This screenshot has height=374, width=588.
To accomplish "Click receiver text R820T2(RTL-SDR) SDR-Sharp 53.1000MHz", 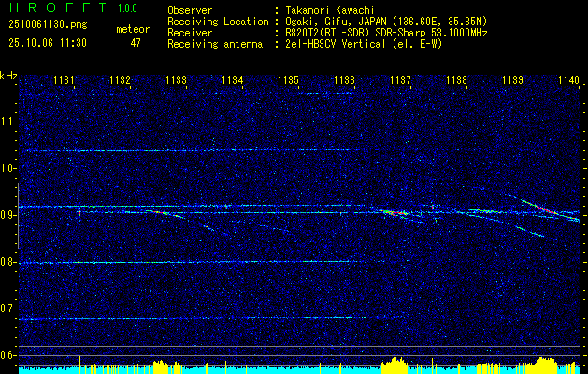I will tap(387, 33).
